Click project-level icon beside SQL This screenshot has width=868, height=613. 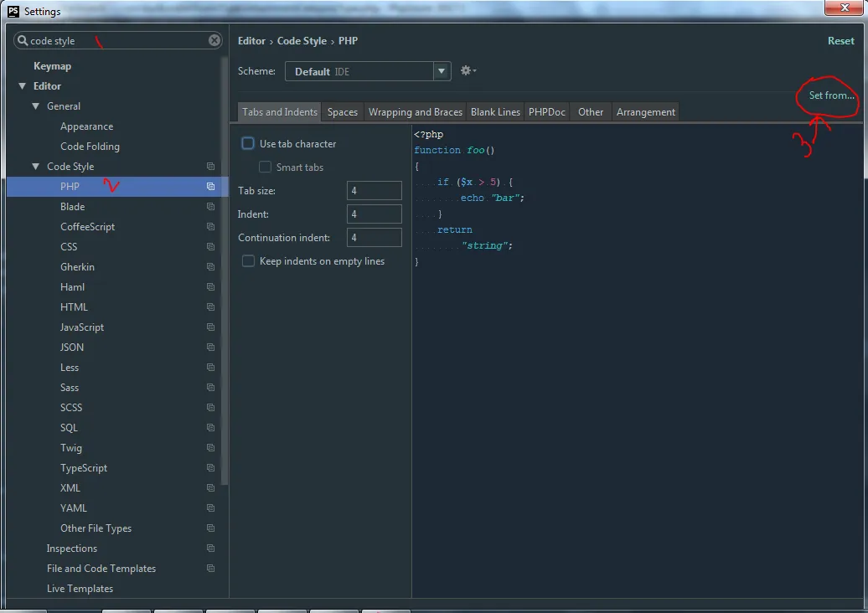(x=210, y=428)
